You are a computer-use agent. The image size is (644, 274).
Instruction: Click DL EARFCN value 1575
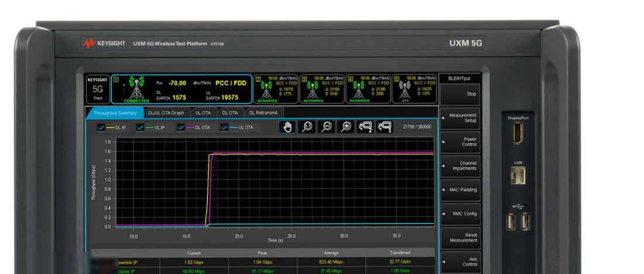click(x=179, y=98)
